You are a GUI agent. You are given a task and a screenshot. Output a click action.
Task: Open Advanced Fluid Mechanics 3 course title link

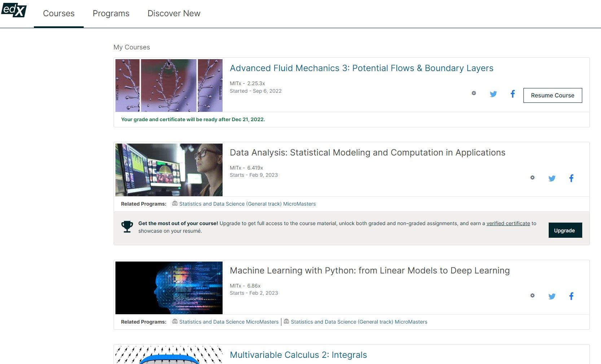361,68
